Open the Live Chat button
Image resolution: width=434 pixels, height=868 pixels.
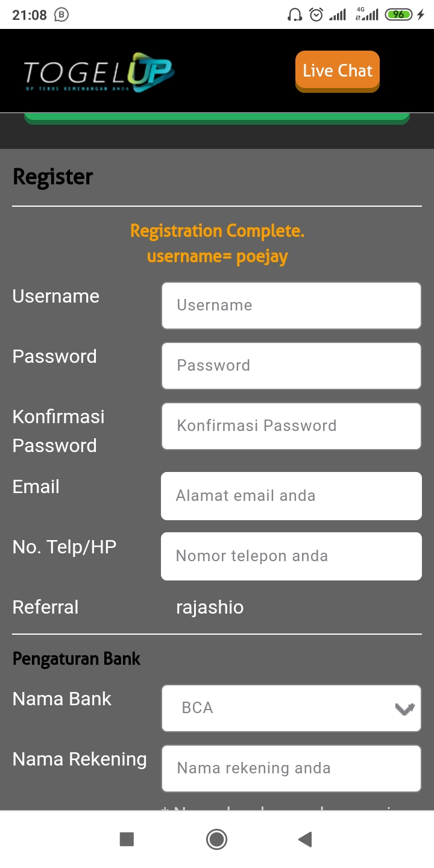pos(338,71)
